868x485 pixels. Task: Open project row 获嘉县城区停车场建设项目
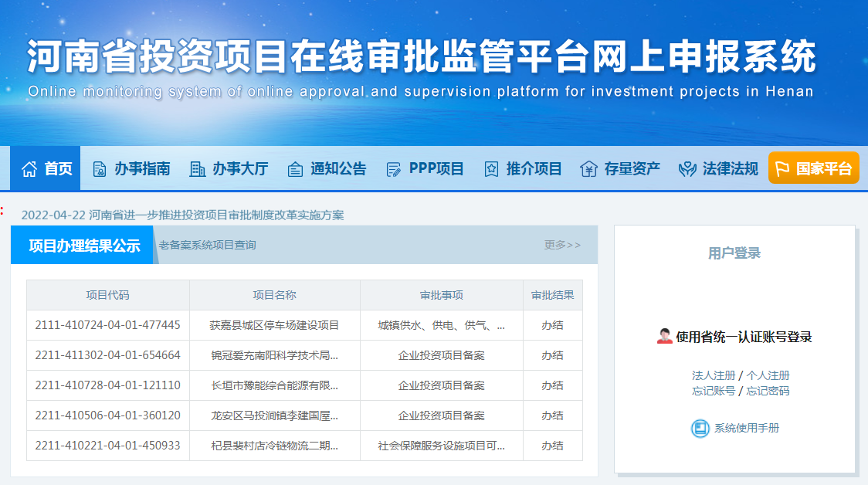pos(274,325)
